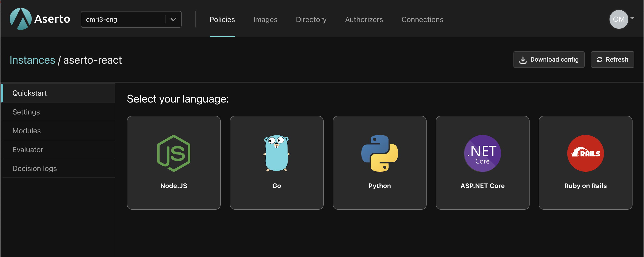Go to the Directory tab
This screenshot has height=257, width=644.
click(311, 20)
